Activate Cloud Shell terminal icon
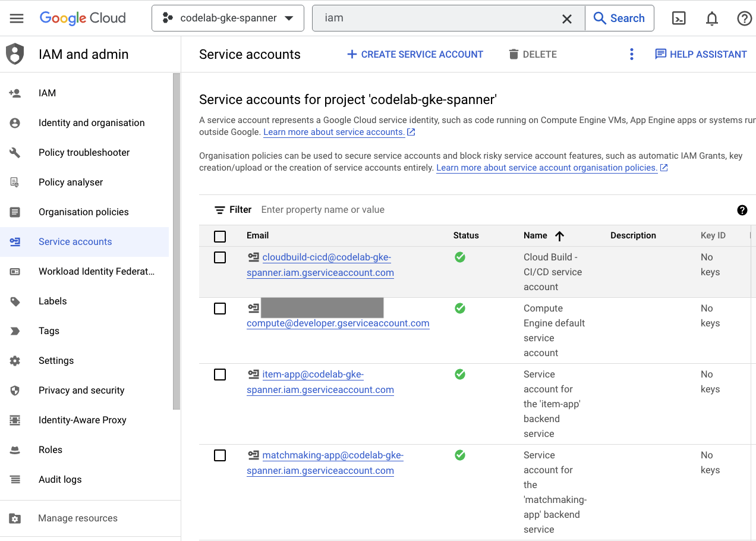The height and width of the screenshot is (541, 756). 679,18
